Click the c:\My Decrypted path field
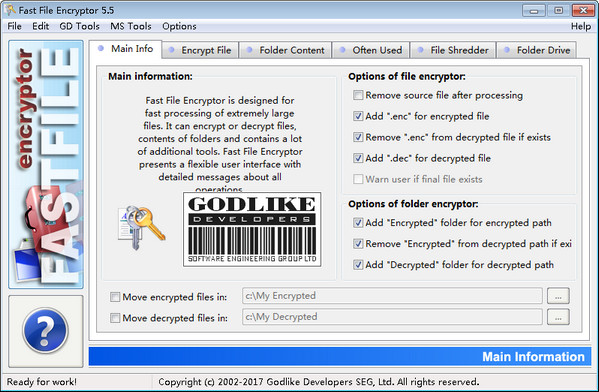This screenshot has height=392, width=599. [392, 317]
